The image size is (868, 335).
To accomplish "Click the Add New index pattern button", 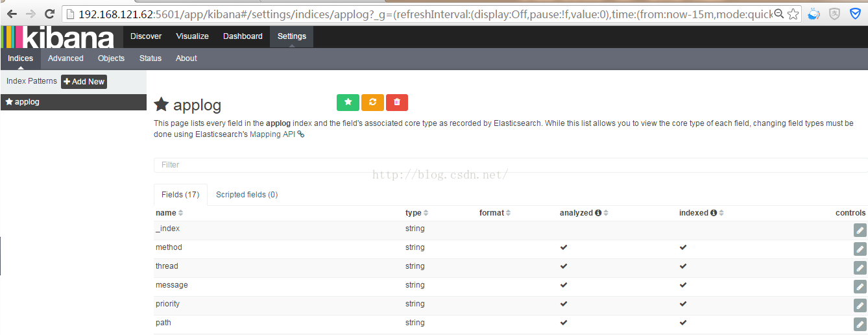I will coord(84,82).
